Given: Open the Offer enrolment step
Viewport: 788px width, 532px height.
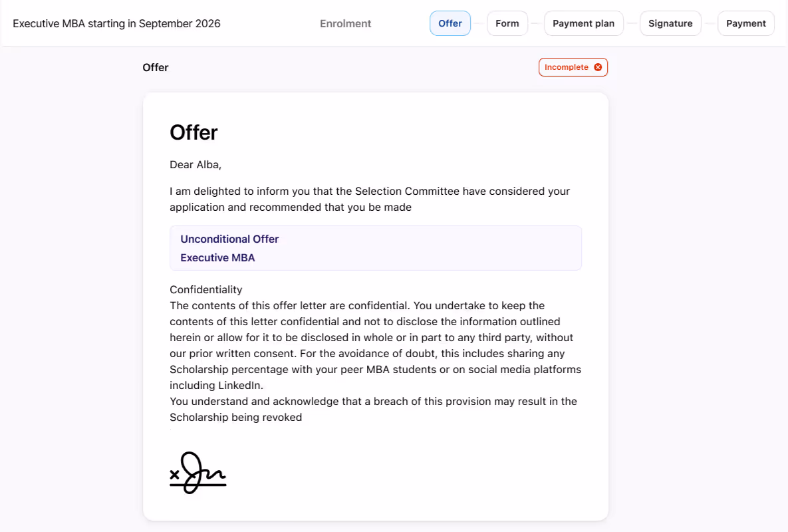Looking at the screenshot, I should [x=450, y=23].
